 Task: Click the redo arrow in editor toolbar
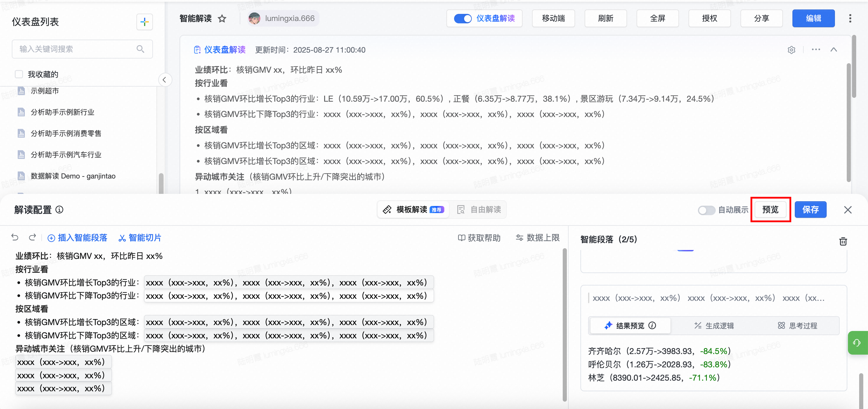pyautogui.click(x=32, y=237)
